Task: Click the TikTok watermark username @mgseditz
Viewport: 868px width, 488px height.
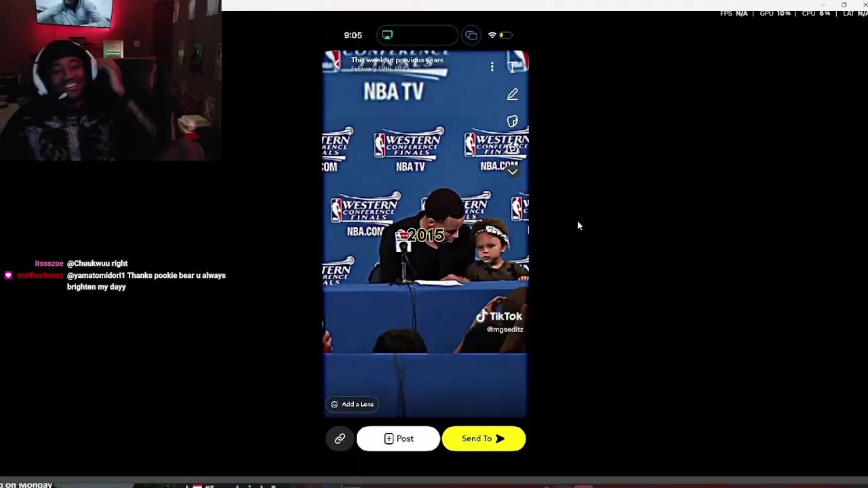Action: point(505,329)
